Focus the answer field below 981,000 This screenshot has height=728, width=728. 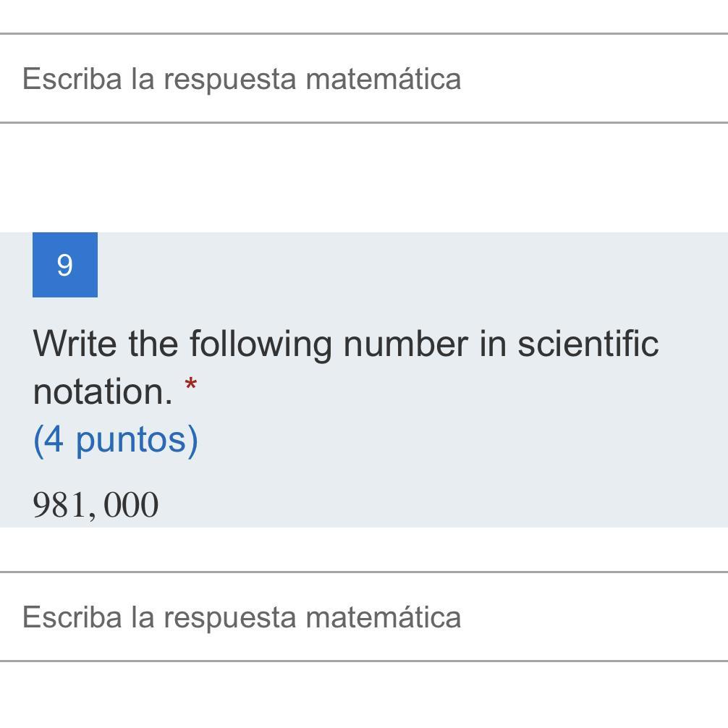[362, 617]
